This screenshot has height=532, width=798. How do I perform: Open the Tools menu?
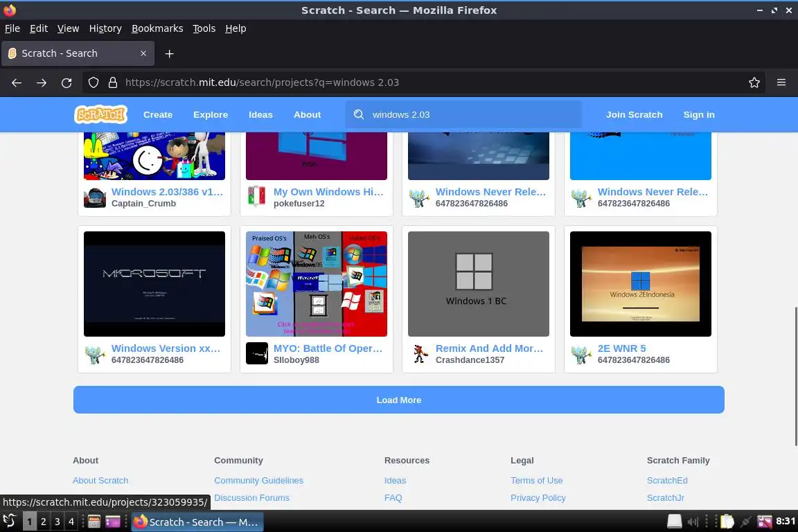click(x=204, y=28)
